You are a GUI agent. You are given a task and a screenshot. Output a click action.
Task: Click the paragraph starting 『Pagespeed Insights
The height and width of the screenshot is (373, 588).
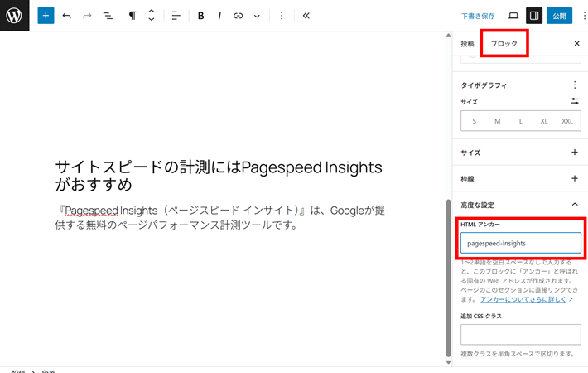coord(219,218)
